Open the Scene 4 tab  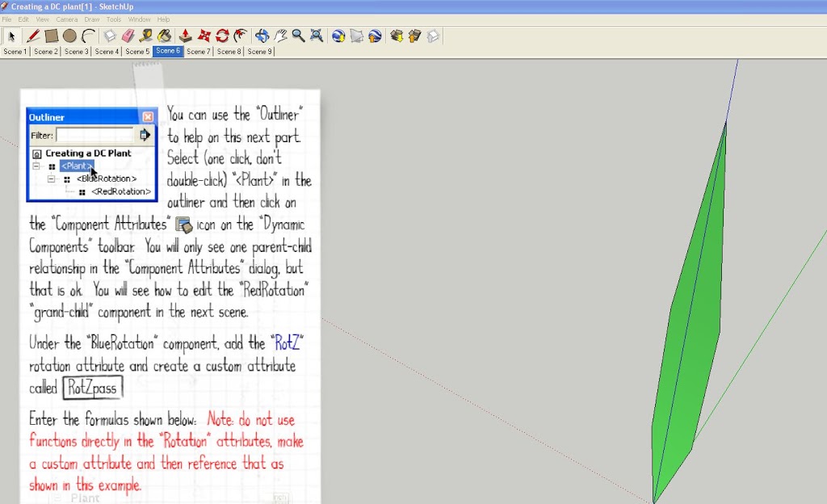(107, 52)
